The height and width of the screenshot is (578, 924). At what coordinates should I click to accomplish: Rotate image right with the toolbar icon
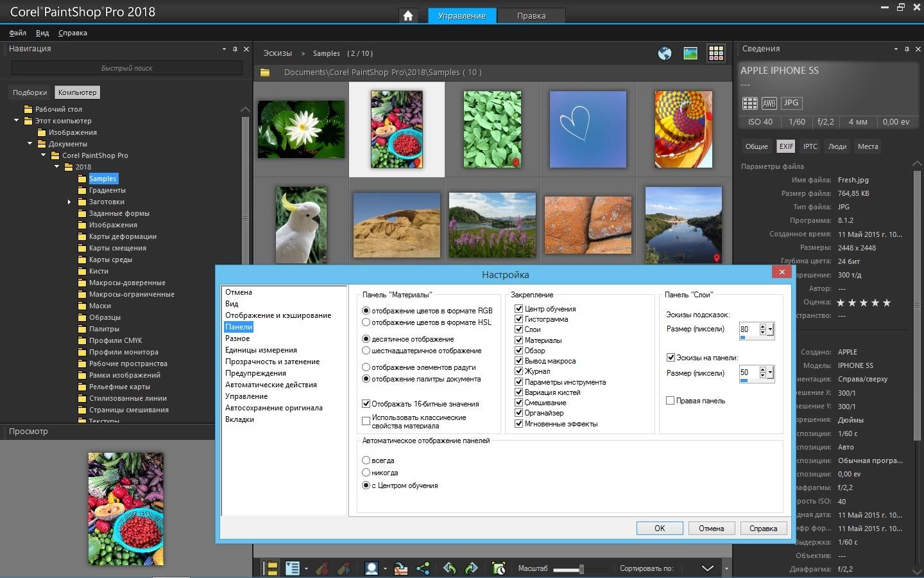(x=472, y=568)
